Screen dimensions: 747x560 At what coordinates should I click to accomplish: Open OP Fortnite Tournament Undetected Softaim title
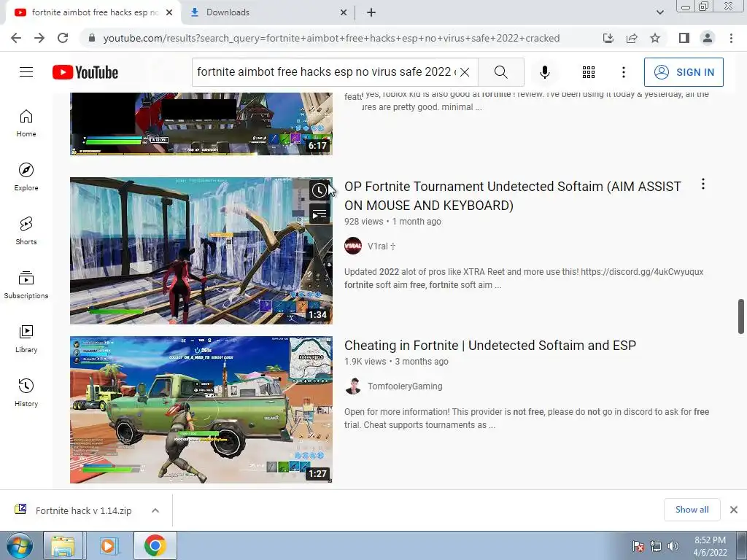pyautogui.click(x=513, y=195)
